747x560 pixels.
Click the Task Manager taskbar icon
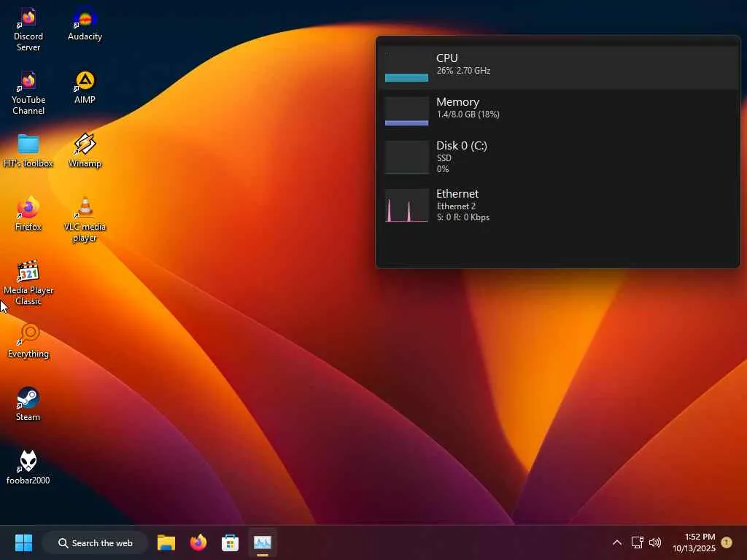click(262, 542)
